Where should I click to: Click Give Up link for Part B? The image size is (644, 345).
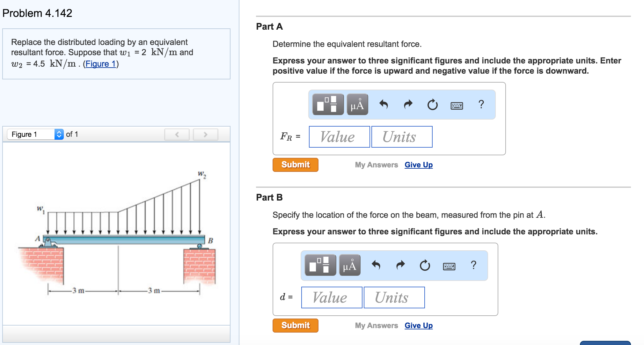click(419, 326)
